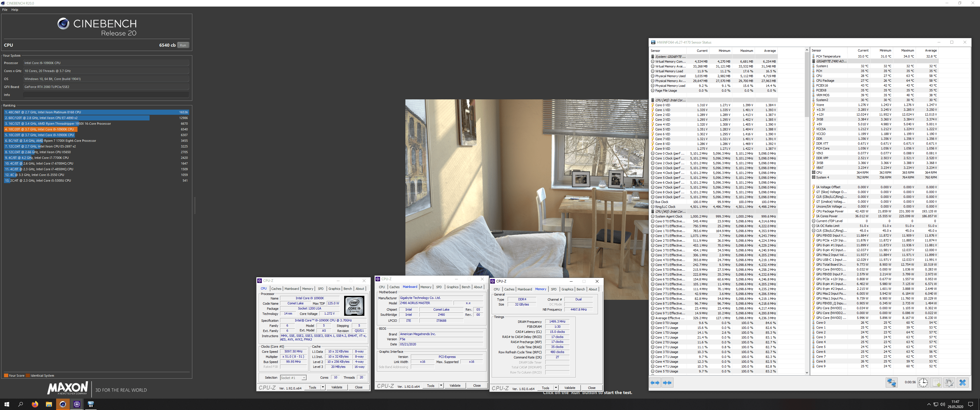This screenshot has height=410, width=980.
Task: Click Close button in CPU-Z memory window
Action: pyautogui.click(x=592, y=388)
